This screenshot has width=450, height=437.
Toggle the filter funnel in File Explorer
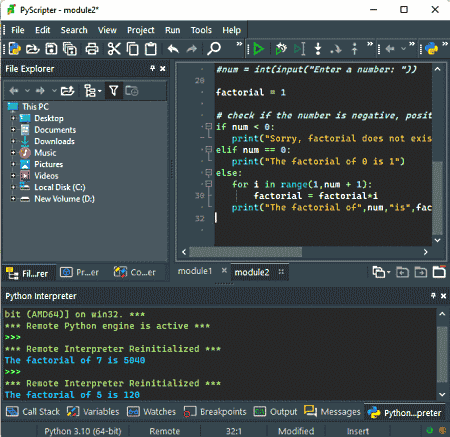pyautogui.click(x=113, y=91)
